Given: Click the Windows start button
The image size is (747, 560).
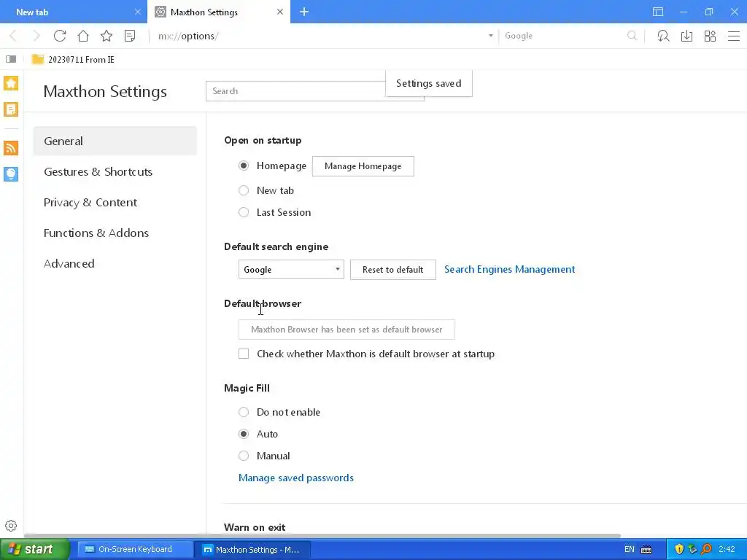Looking at the screenshot, I should [35, 549].
